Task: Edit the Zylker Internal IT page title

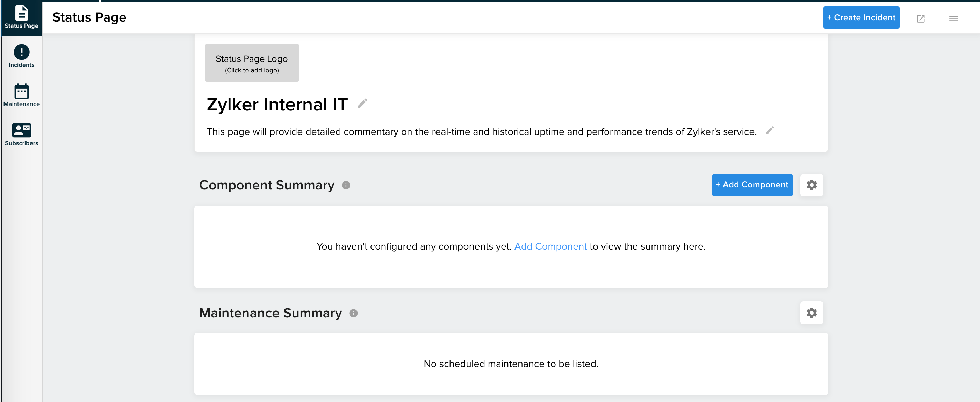Action: coord(362,103)
